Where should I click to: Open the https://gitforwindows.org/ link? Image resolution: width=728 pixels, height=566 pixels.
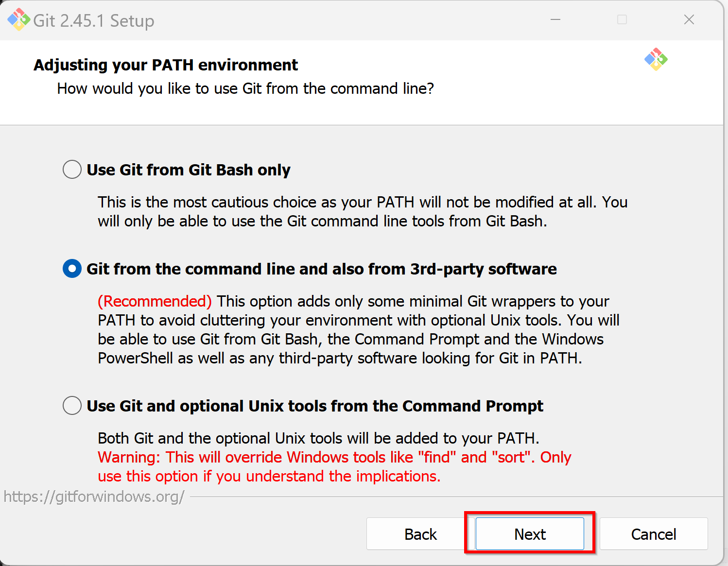94,497
